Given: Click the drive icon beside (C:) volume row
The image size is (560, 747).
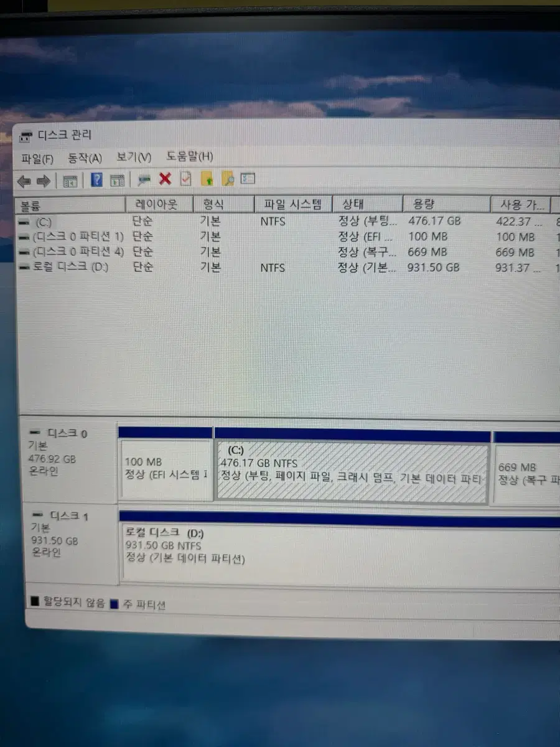Looking at the screenshot, I should 24,222.
